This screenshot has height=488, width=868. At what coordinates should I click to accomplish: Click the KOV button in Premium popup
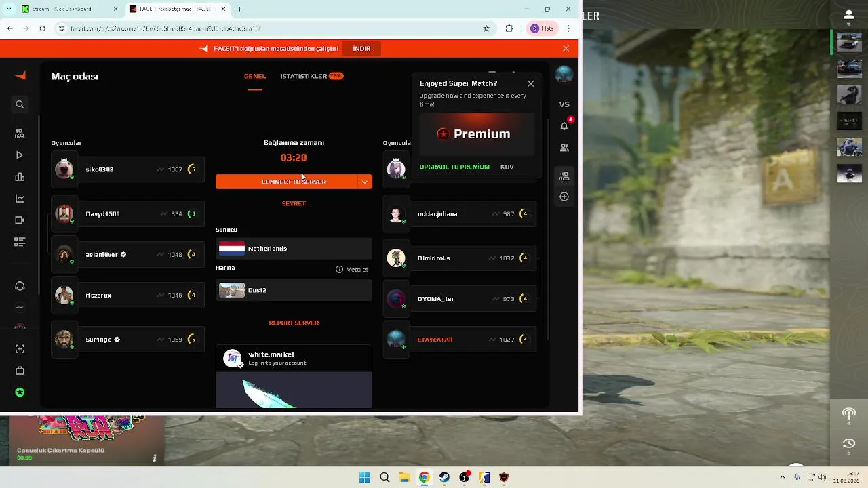[507, 167]
